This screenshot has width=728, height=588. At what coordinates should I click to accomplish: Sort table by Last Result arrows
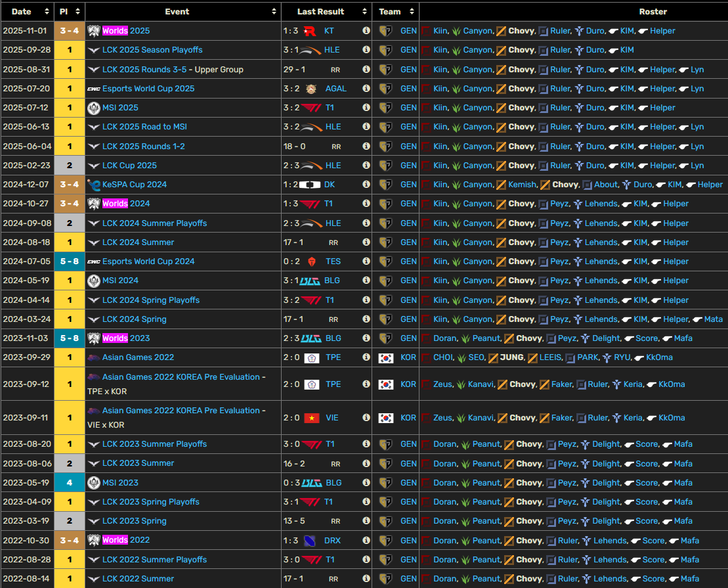[x=364, y=12]
